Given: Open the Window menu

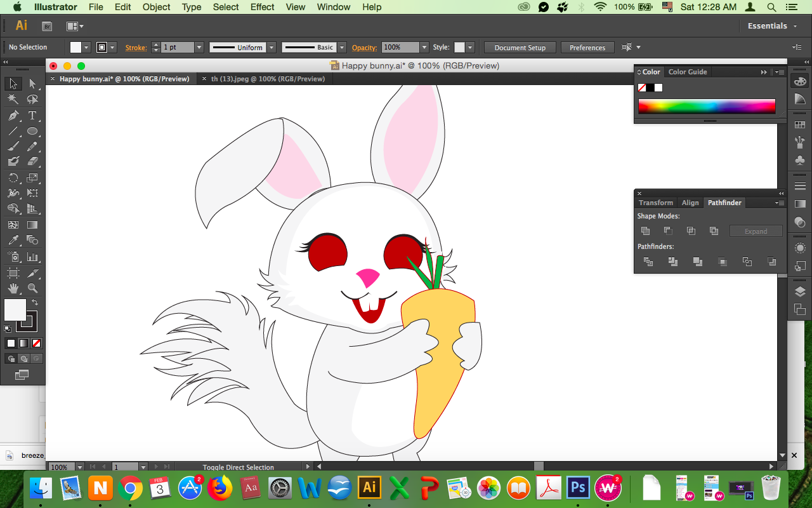Looking at the screenshot, I should coord(333,7).
